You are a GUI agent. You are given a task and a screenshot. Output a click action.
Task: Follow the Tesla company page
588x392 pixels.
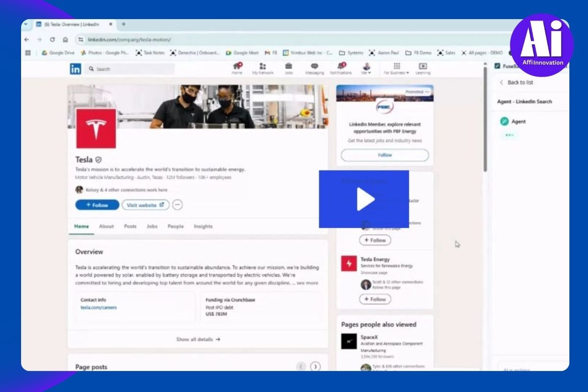pyautogui.click(x=97, y=205)
